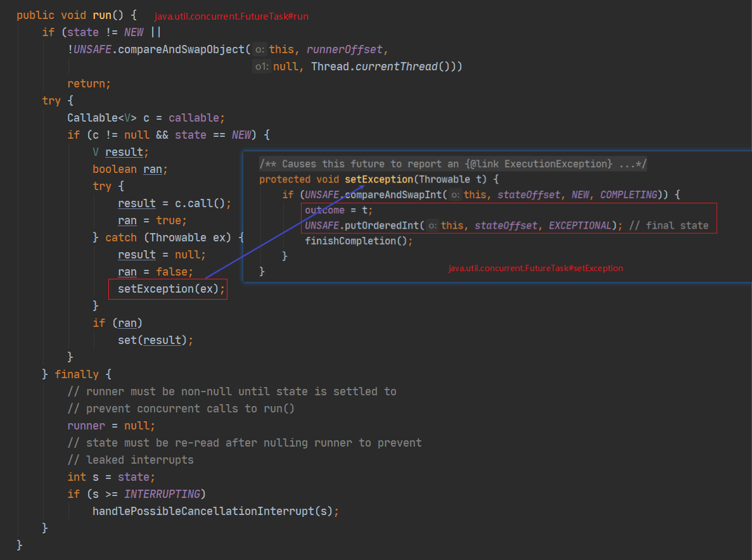Click the result = c.call(); statement
Image resolution: width=752 pixels, height=560 pixels.
click(x=175, y=204)
